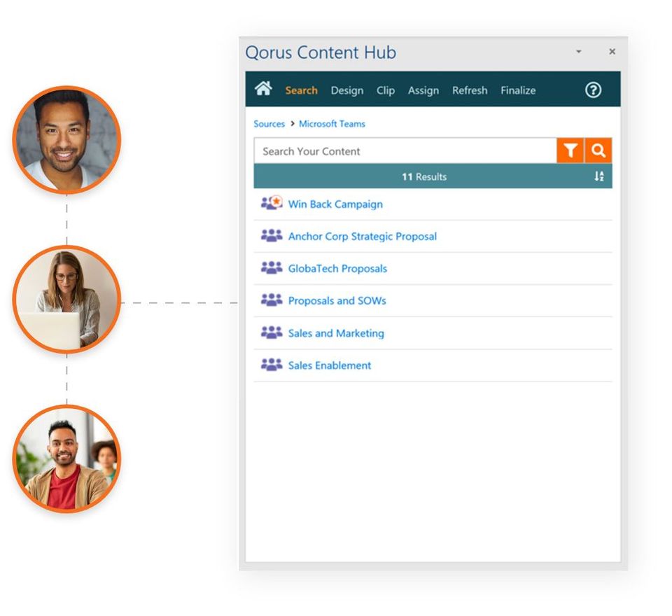Select the woman with laptop photo

[66, 299]
